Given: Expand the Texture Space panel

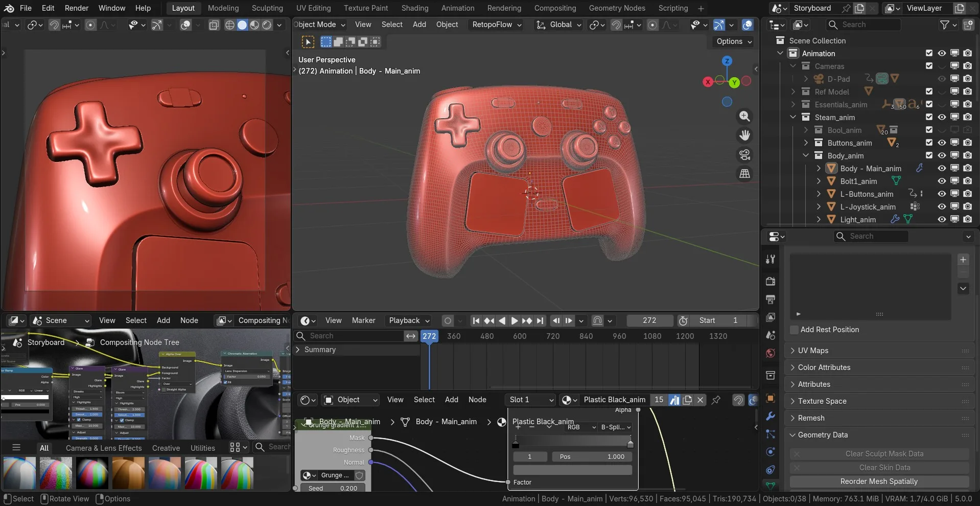Looking at the screenshot, I should pos(879,401).
